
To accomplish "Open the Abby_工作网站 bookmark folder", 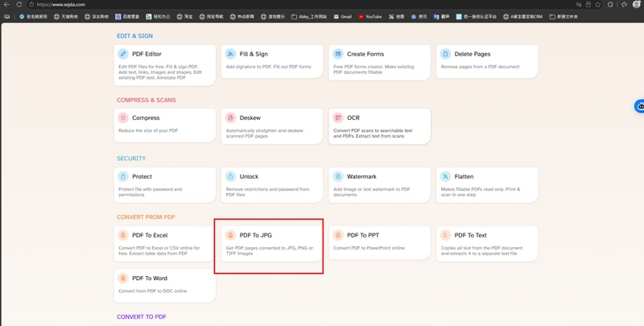I will 309,17.
